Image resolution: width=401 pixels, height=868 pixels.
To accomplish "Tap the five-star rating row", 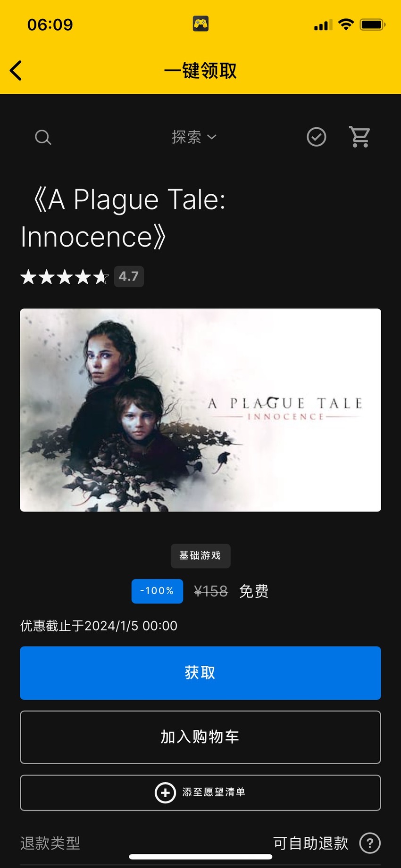I will coord(65,277).
